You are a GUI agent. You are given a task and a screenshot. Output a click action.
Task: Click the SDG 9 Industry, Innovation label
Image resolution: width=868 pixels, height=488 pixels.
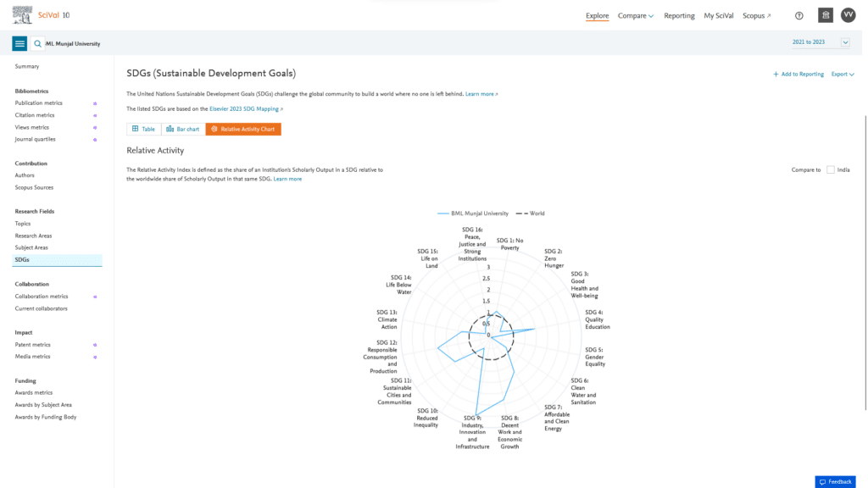472,432
